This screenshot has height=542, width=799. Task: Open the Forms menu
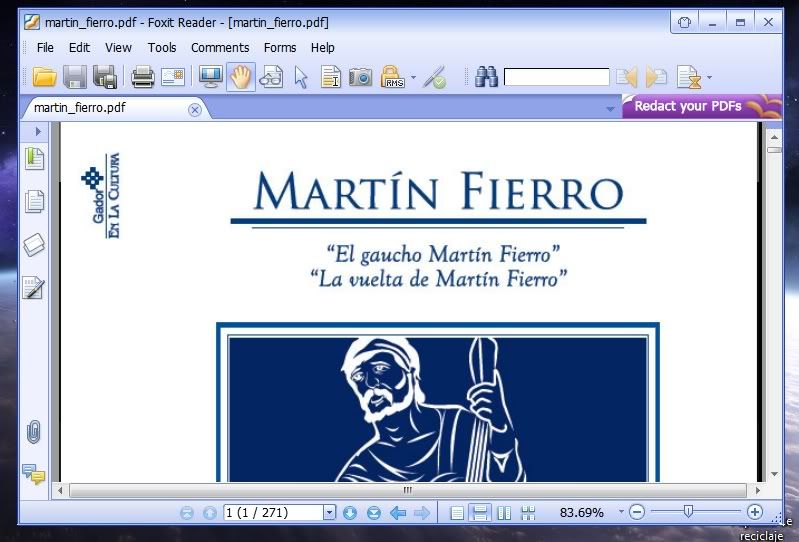click(x=280, y=47)
